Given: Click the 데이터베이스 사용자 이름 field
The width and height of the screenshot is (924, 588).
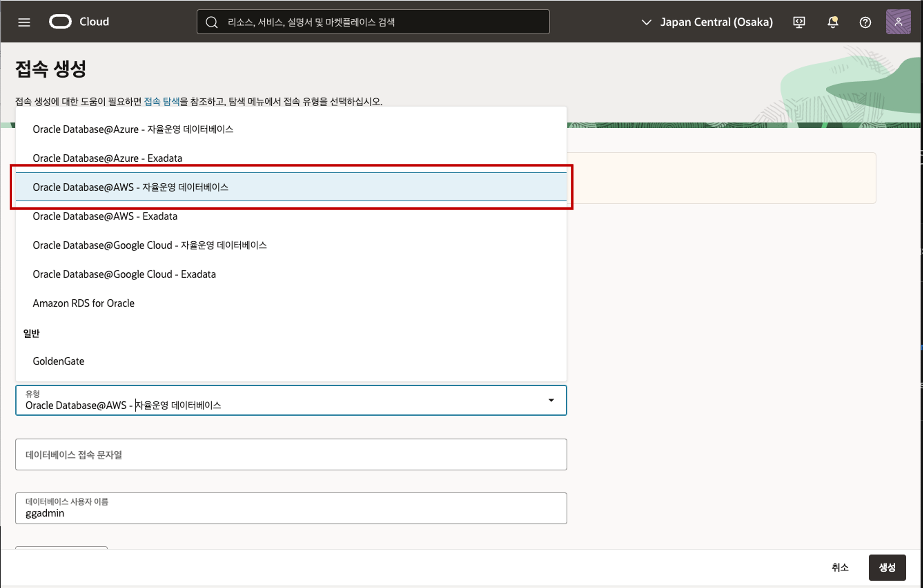Looking at the screenshot, I should (290, 509).
